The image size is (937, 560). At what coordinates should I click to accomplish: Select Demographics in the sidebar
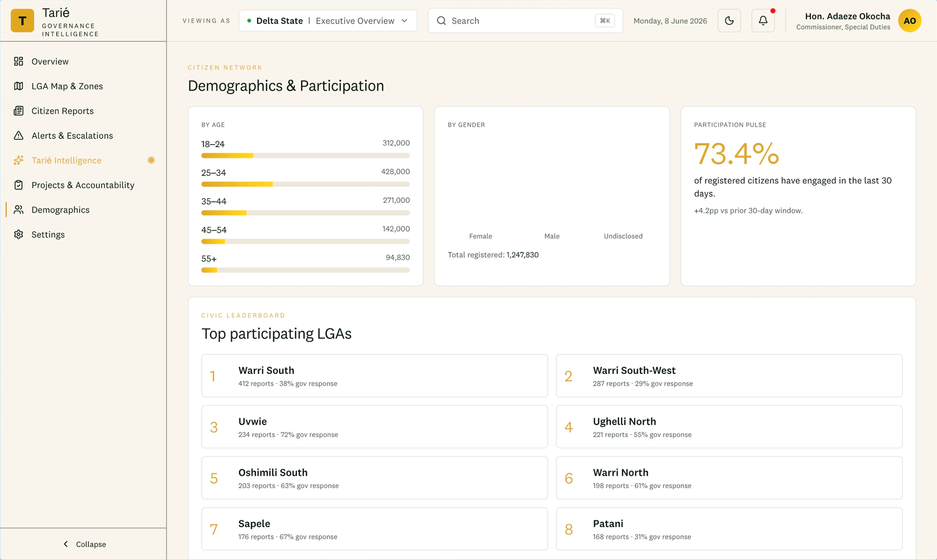point(83,209)
